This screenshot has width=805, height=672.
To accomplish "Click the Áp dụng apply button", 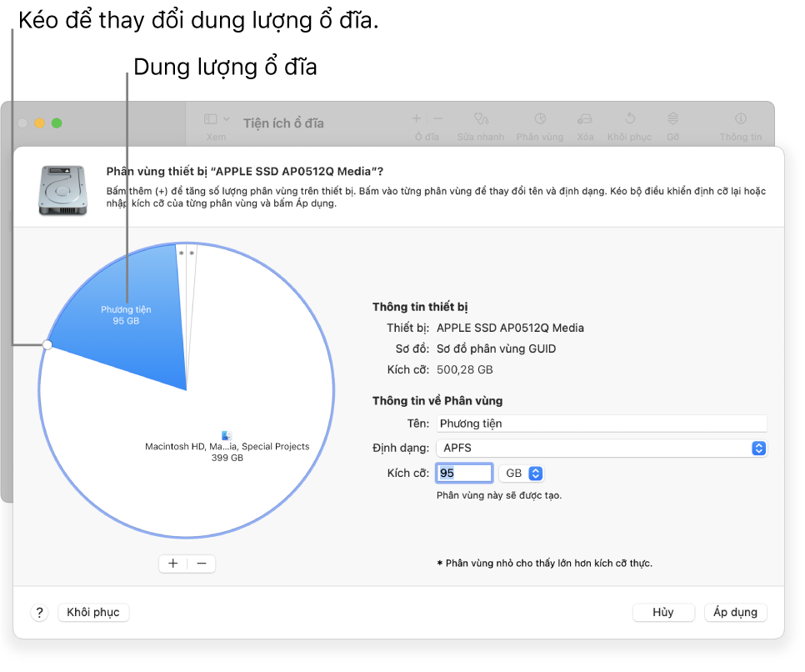I will (x=735, y=613).
